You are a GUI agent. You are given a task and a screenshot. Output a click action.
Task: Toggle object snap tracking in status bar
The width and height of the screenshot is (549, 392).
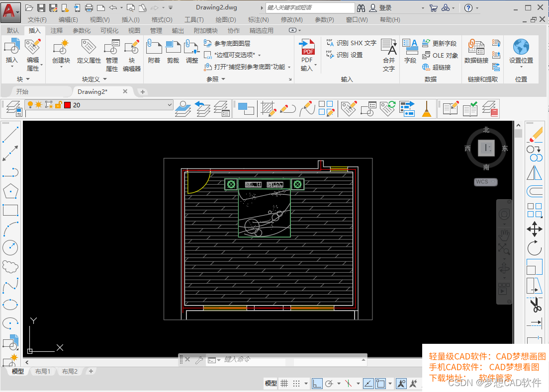(368, 384)
